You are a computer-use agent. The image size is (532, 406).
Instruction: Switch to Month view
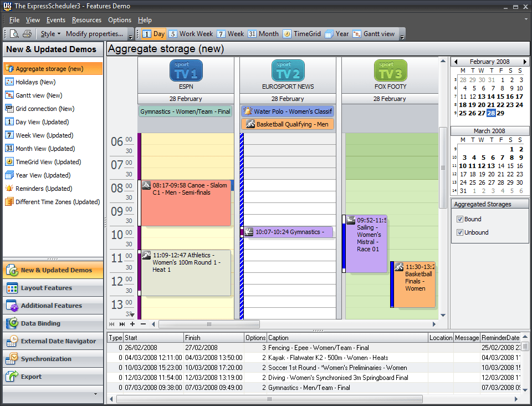tap(263, 34)
